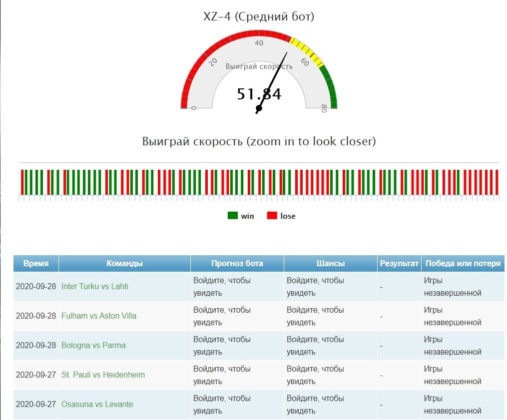Click the first red bar in the win/lose chart
This screenshot has height=420, width=507.
(22, 182)
